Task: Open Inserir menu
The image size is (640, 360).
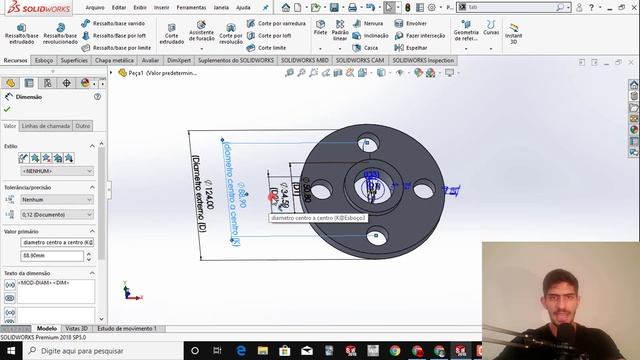Action: coord(161,7)
